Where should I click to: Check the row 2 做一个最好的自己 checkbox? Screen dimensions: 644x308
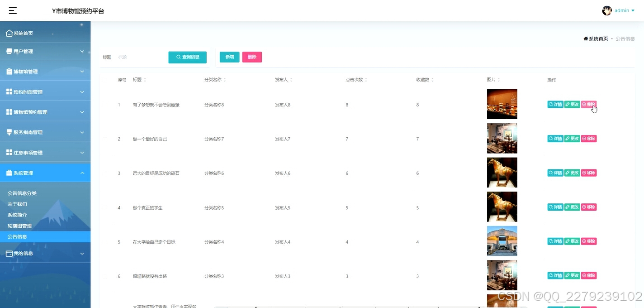105,139
